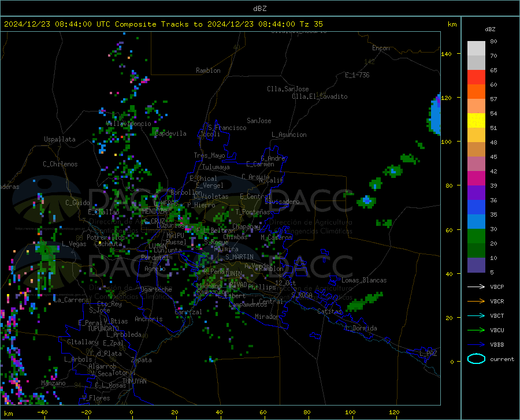This screenshot has height=420, width=520.
Task: Click the TUPUNGATO label on map
Action: click(x=103, y=329)
